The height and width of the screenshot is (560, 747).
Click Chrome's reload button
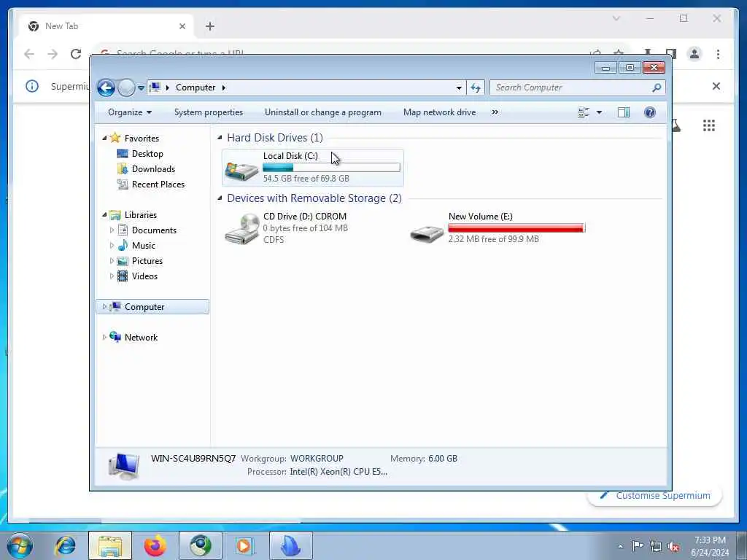pyautogui.click(x=76, y=54)
